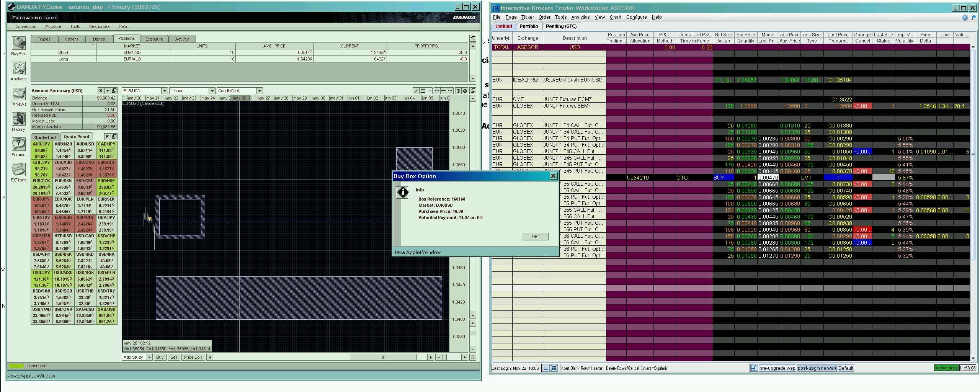Switch to the Exposure tab

(154, 39)
